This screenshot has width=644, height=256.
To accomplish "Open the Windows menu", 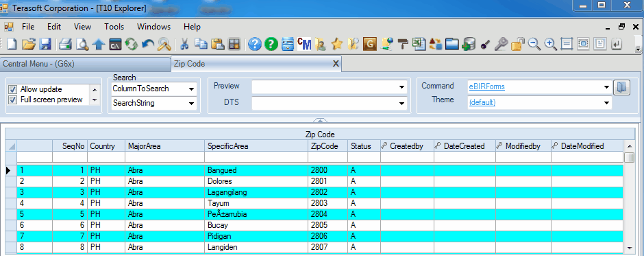I will pyautogui.click(x=153, y=27).
